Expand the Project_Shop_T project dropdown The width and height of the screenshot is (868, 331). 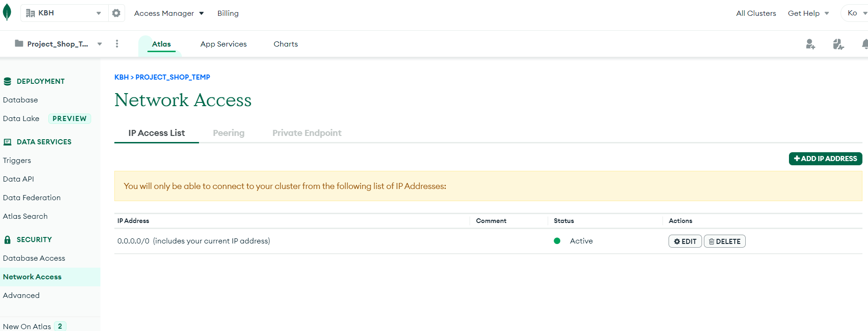tap(99, 44)
